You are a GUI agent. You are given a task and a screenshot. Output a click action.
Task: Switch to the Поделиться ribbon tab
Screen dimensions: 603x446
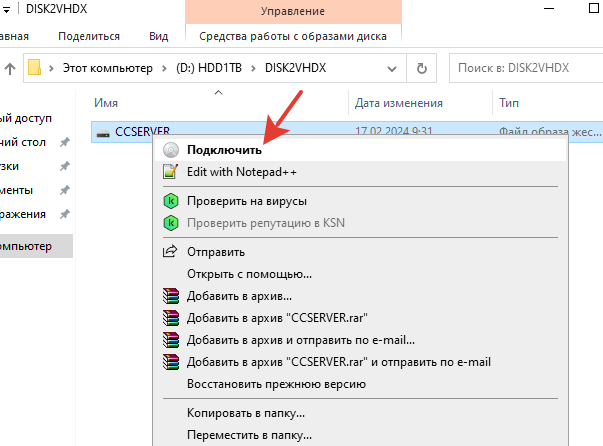(x=89, y=36)
